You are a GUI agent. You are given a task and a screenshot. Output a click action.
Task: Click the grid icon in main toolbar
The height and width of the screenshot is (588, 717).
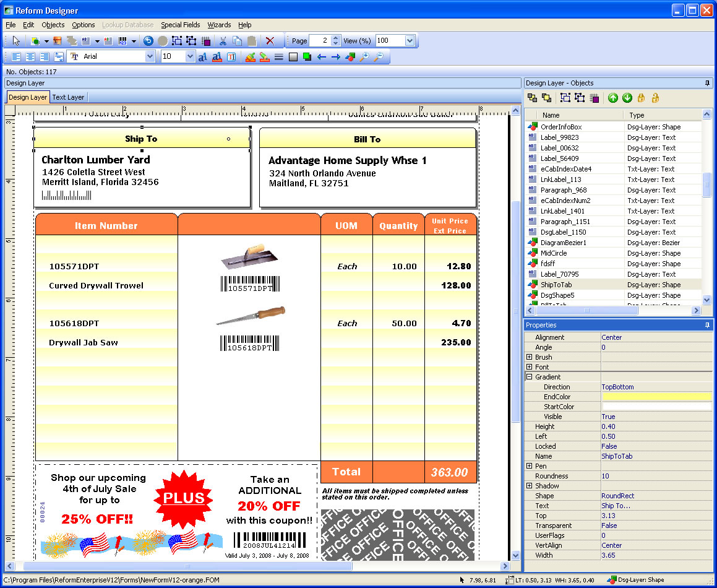[206, 41]
